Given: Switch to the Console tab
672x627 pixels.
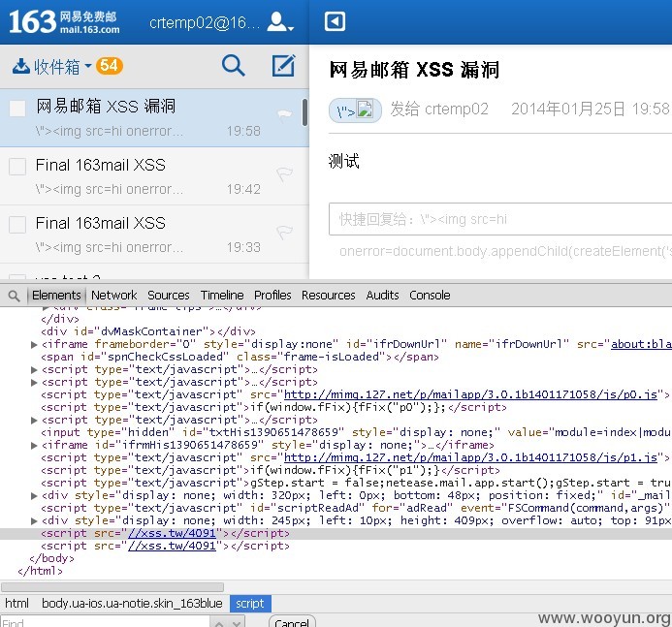Looking at the screenshot, I should pos(430,295).
